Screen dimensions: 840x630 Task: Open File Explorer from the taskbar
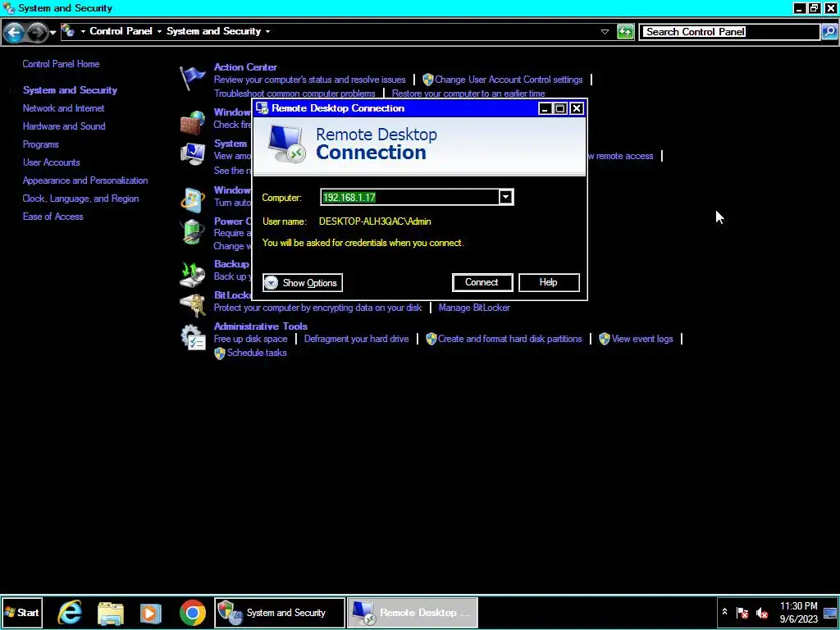pyautogui.click(x=111, y=612)
